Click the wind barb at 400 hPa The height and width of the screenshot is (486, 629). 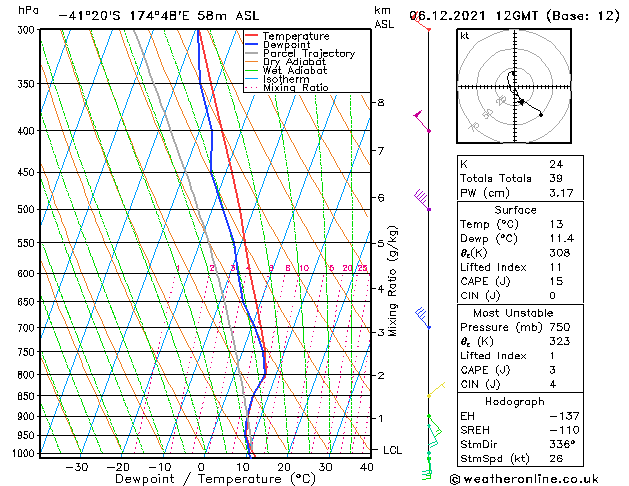click(421, 120)
